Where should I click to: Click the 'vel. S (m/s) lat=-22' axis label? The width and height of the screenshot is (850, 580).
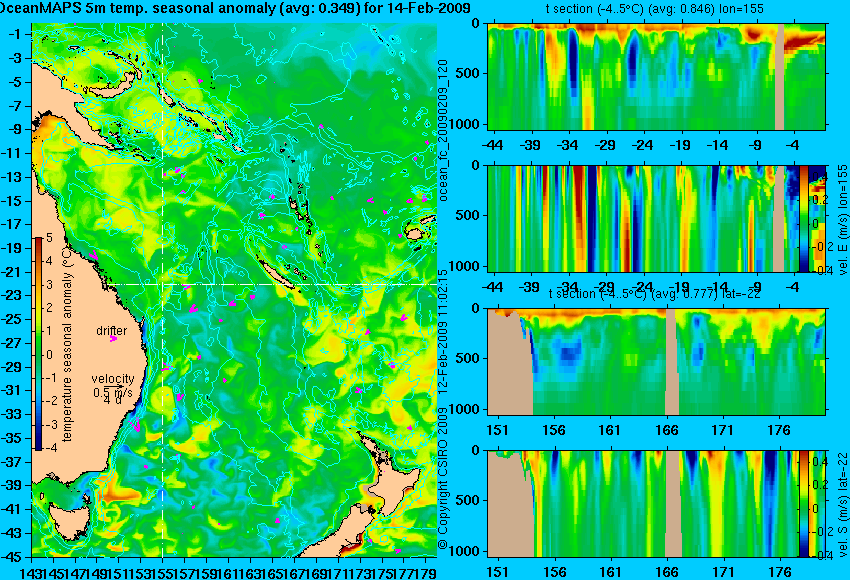tap(842, 504)
